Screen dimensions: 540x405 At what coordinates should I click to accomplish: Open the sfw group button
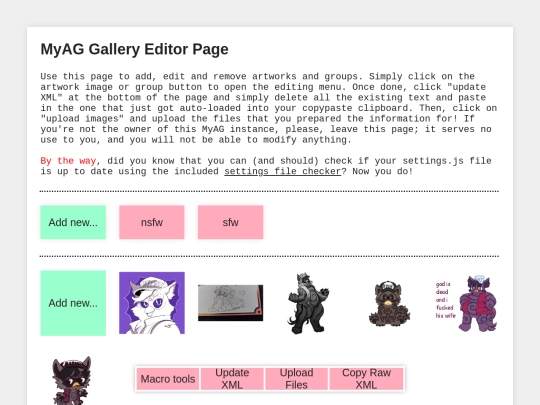[x=230, y=222]
